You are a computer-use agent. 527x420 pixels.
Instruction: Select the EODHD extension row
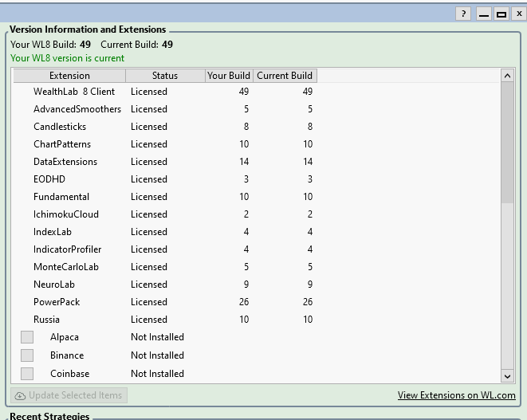(x=165, y=179)
